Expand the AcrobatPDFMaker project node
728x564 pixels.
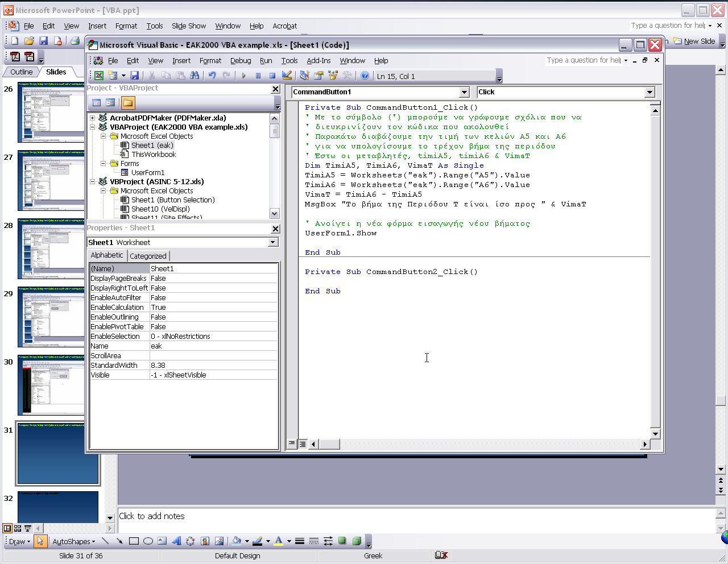[92, 118]
